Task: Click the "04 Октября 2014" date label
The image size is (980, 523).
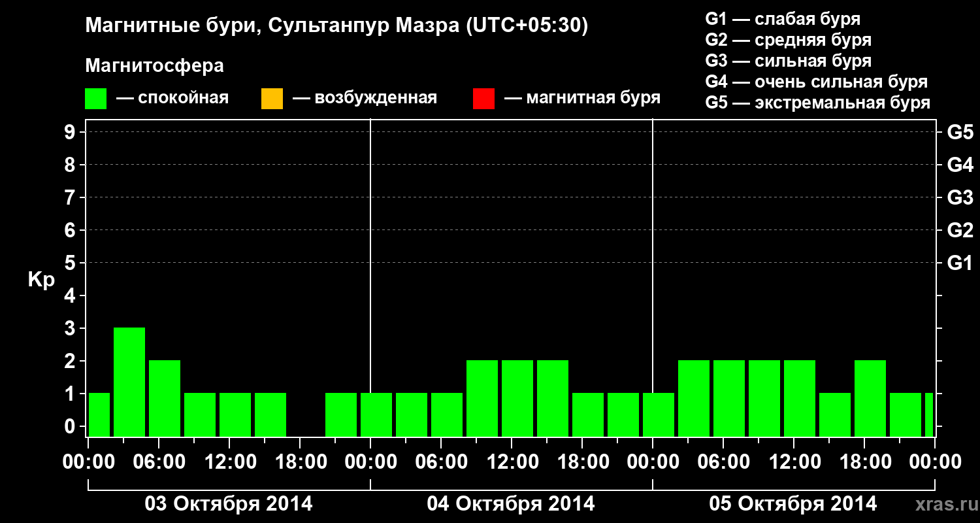Action: (511, 504)
